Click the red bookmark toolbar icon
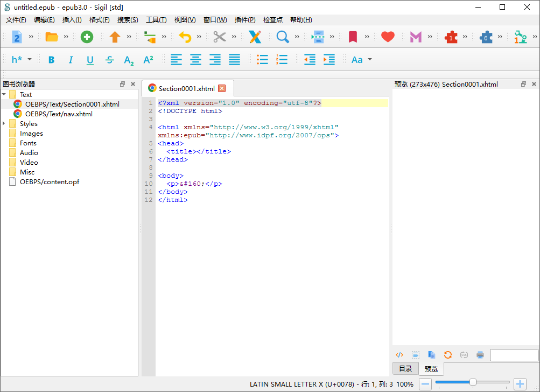 [x=353, y=37]
